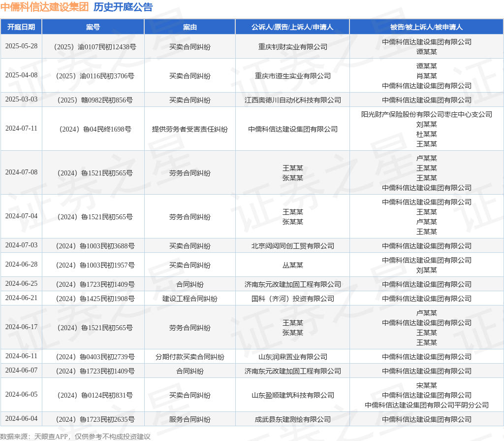Click plaintiff 国科(齐河)投资有限公司
This screenshot has width=504, height=441.
click(292, 299)
